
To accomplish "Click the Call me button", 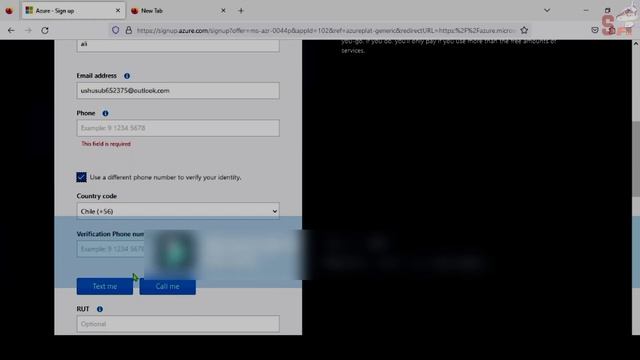I will [168, 286].
